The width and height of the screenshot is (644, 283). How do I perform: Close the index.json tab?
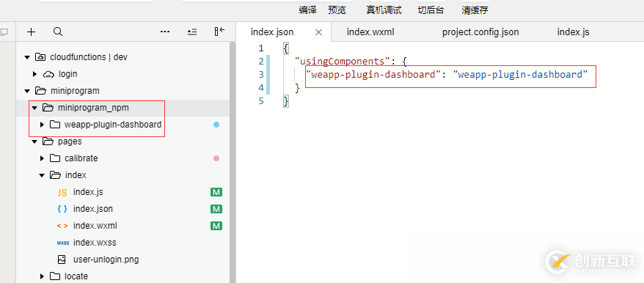(318, 32)
